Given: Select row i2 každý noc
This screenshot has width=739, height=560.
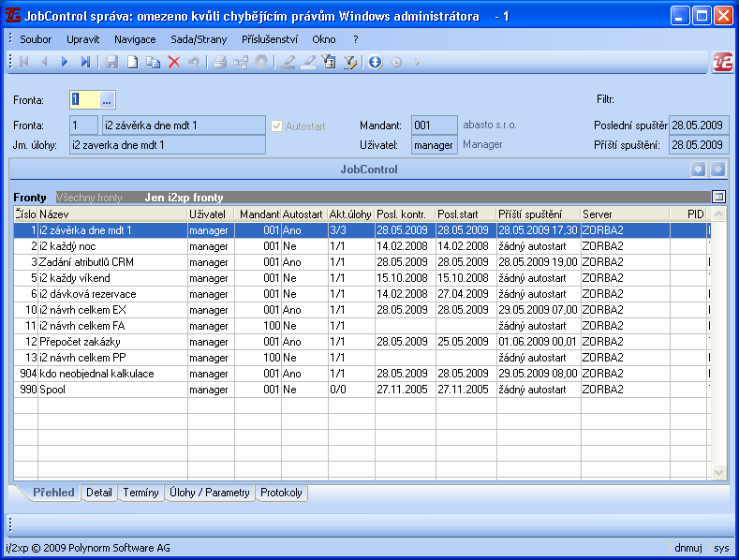Looking at the screenshot, I should click(x=361, y=246).
